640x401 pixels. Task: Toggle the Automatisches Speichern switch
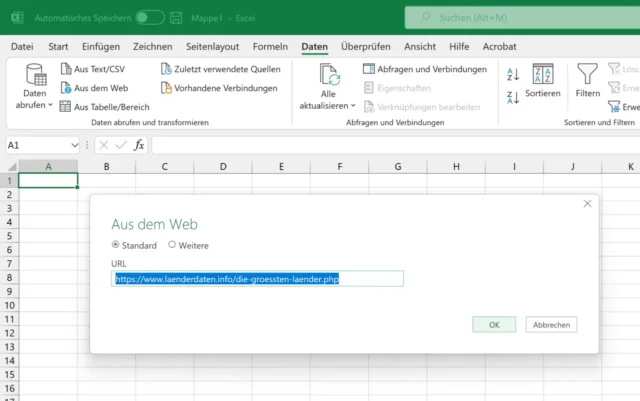point(149,18)
